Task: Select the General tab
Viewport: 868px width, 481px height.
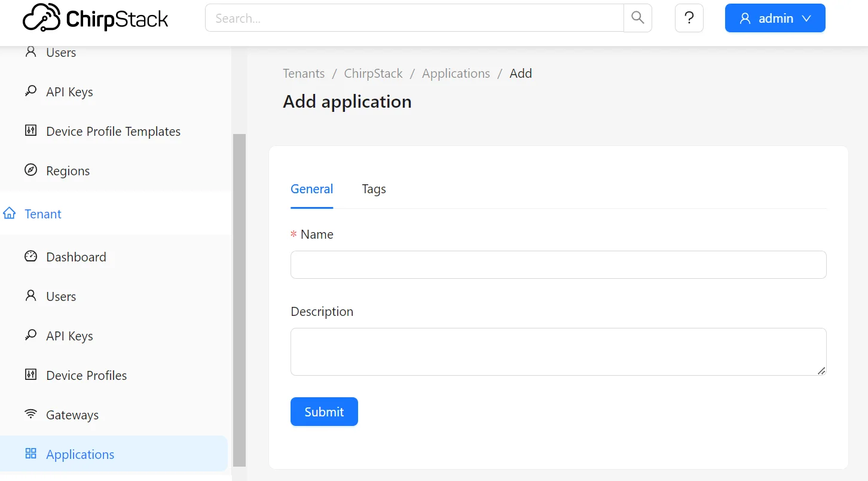Action: (311, 189)
